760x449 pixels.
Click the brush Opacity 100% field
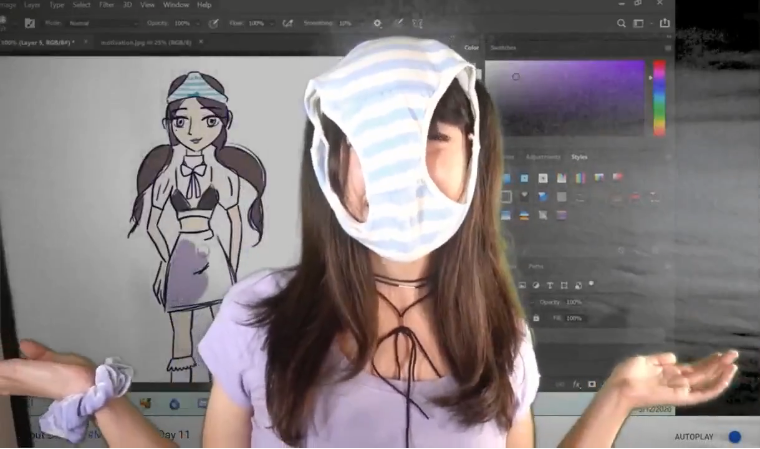(182, 23)
